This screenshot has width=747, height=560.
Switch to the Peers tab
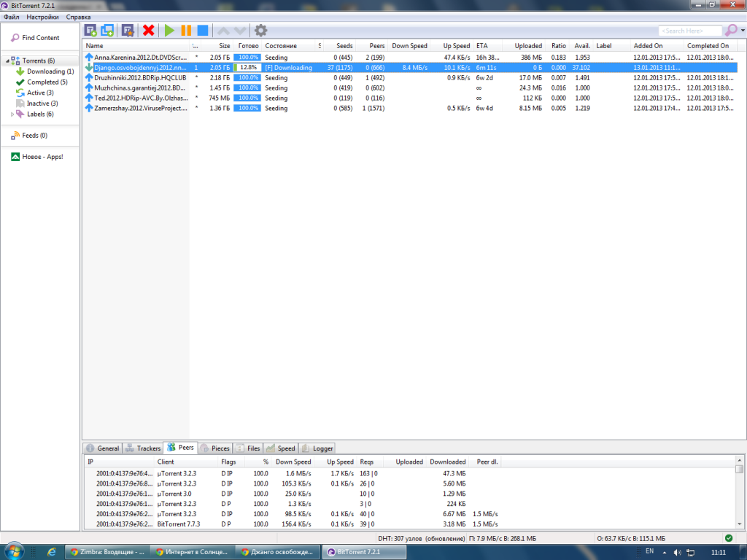[181, 448]
